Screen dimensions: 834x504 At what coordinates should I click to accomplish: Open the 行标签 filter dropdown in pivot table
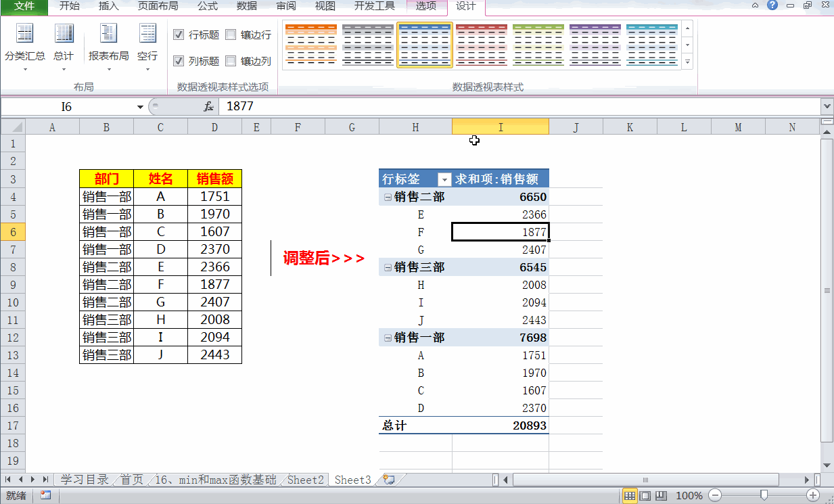(444, 179)
